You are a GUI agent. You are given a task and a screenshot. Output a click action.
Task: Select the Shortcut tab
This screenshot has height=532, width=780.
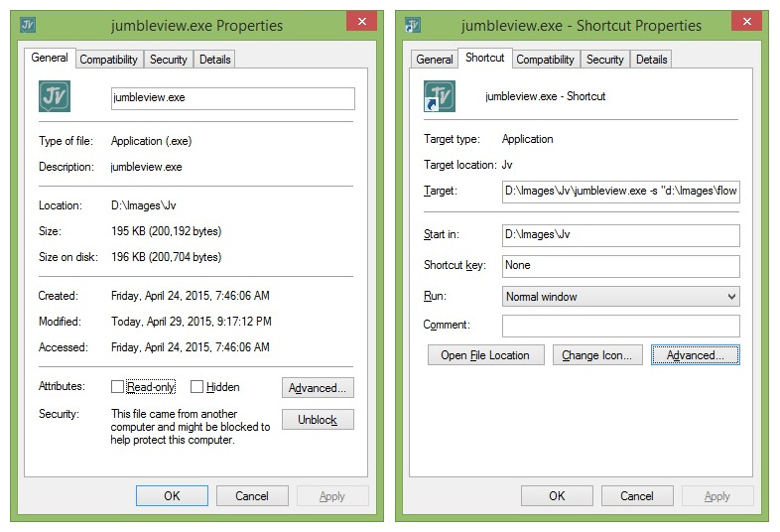click(x=485, y=58)
